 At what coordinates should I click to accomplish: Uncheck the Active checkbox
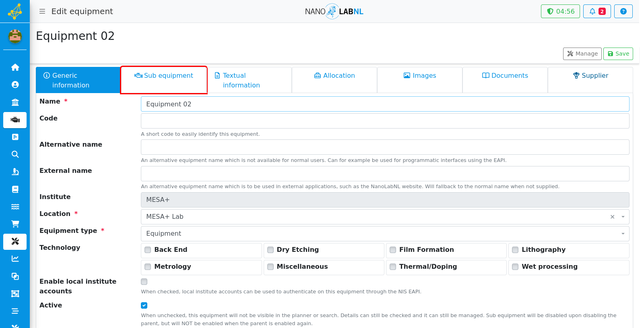point(144,305)
